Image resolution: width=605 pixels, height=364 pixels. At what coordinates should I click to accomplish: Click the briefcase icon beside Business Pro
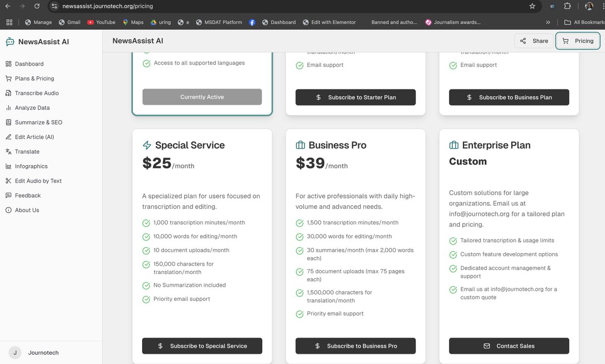click(x=300, y=145)
